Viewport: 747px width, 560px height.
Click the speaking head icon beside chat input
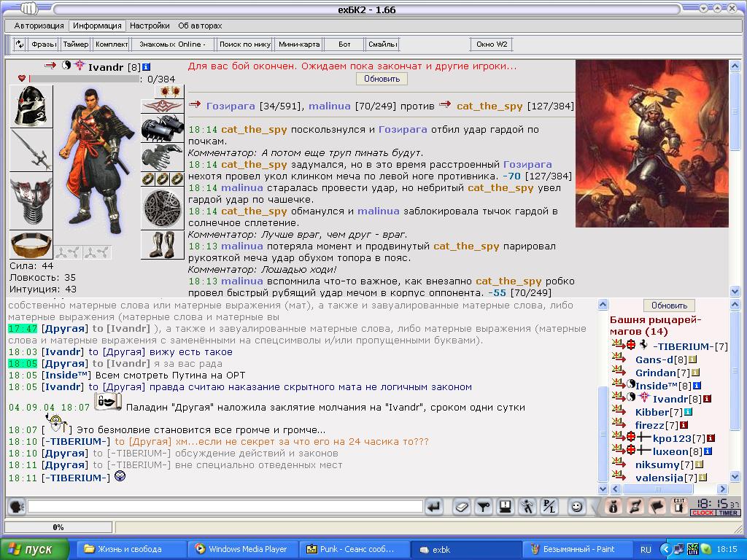[17, 507]
